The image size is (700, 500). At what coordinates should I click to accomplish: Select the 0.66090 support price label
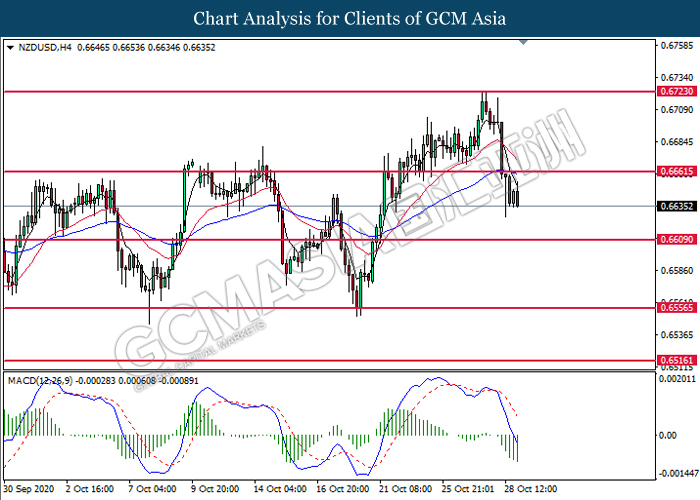click(x=677, y=239)
